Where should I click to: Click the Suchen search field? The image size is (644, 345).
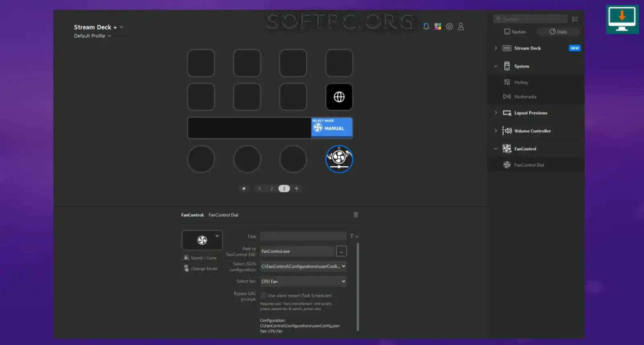(530, 19)
